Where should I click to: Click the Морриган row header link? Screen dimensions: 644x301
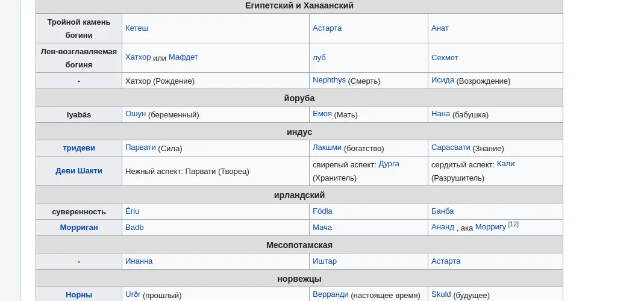tap(79, 228)
